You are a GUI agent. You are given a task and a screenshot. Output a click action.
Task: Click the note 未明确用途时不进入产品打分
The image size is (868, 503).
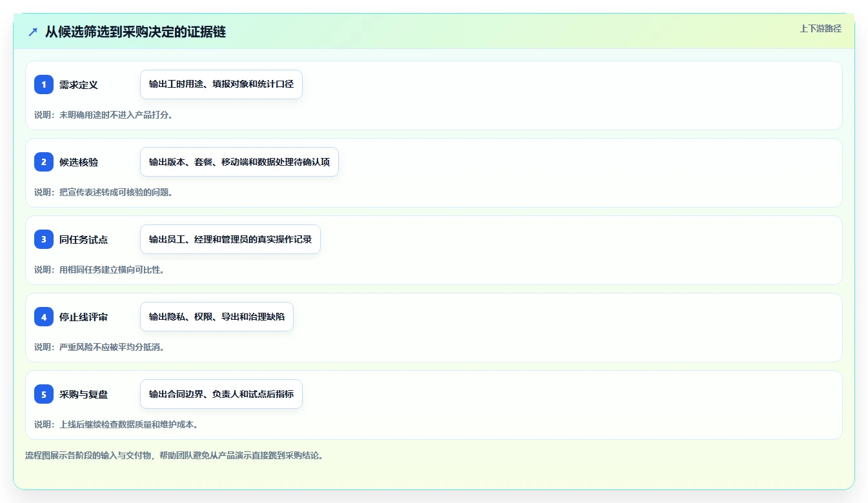pyautogui.click(x=103, y=115)
